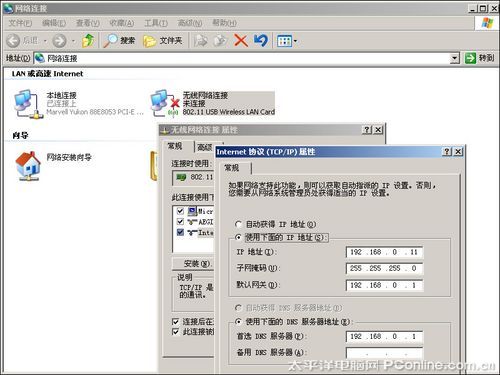The height and width of the screenshot is (375, 500).
Task: Expand the Back button history arrow
Action: tap(45, 41)
